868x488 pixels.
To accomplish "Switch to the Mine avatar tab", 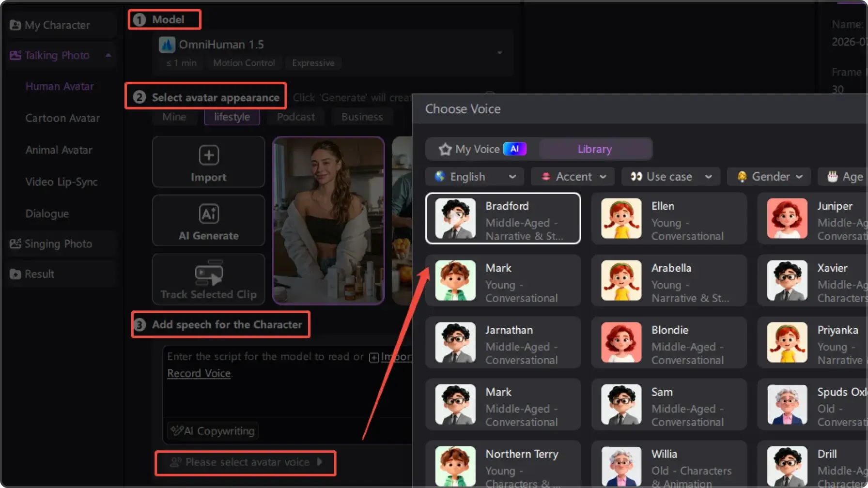I will [x=174, y=117].
